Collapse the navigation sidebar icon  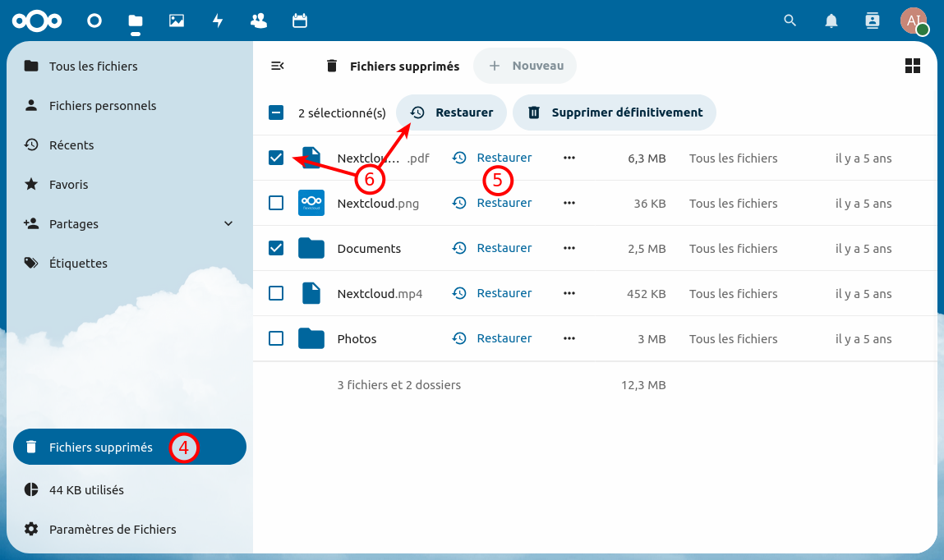[x=277, y=66]
